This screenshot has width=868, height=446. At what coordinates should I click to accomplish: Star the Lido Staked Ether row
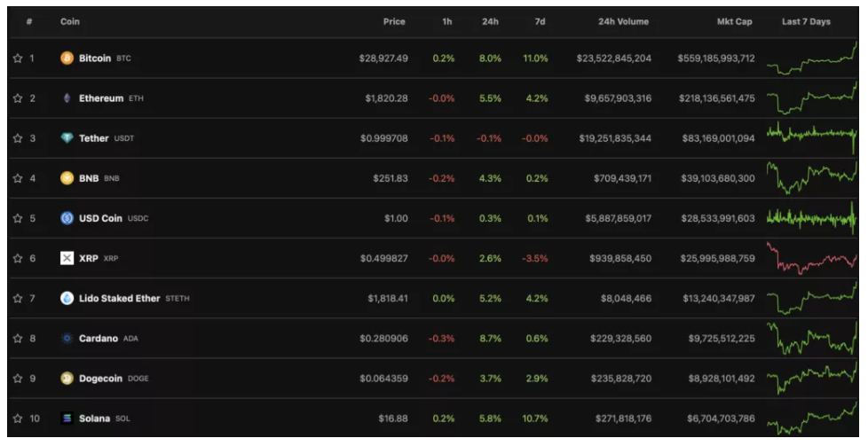[17, 299]
